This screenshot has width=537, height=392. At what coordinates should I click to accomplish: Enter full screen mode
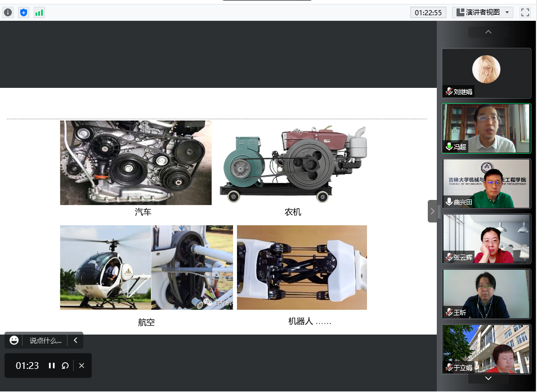click(525, 12)
